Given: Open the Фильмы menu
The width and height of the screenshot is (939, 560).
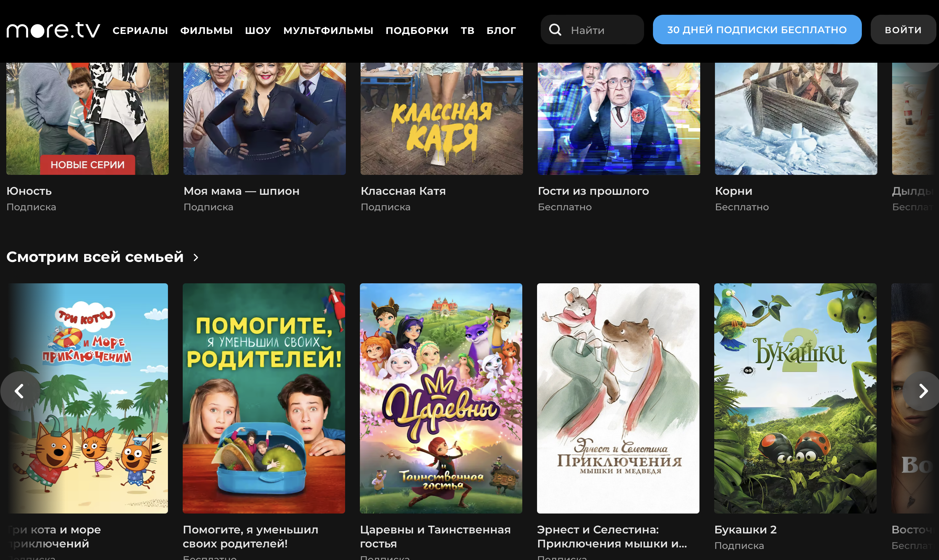Looking at the screenshot, I should [207, 30].
